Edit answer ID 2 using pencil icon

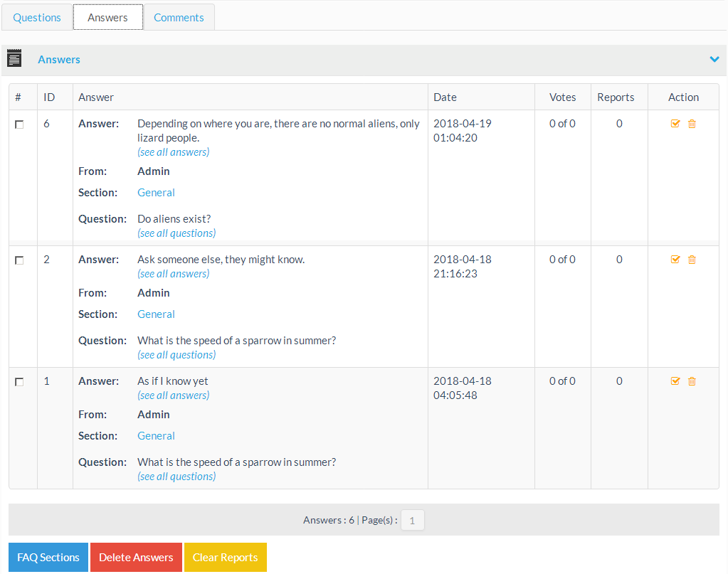675,260
